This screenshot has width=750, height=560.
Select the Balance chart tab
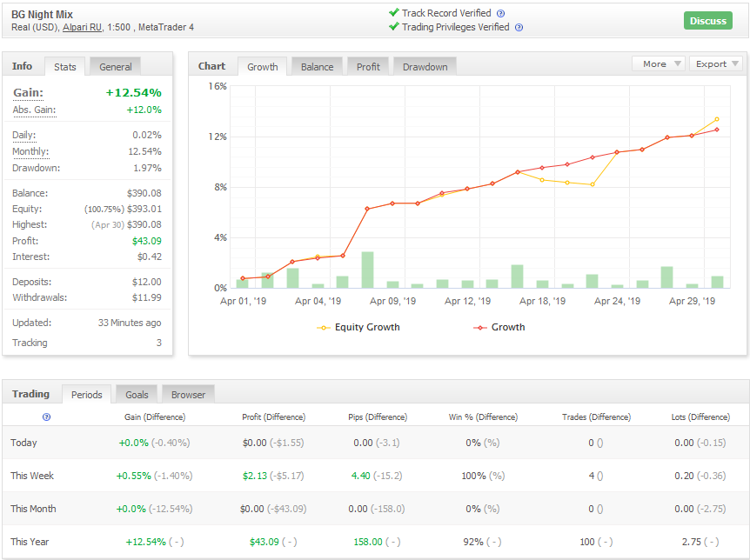point(317,66)
